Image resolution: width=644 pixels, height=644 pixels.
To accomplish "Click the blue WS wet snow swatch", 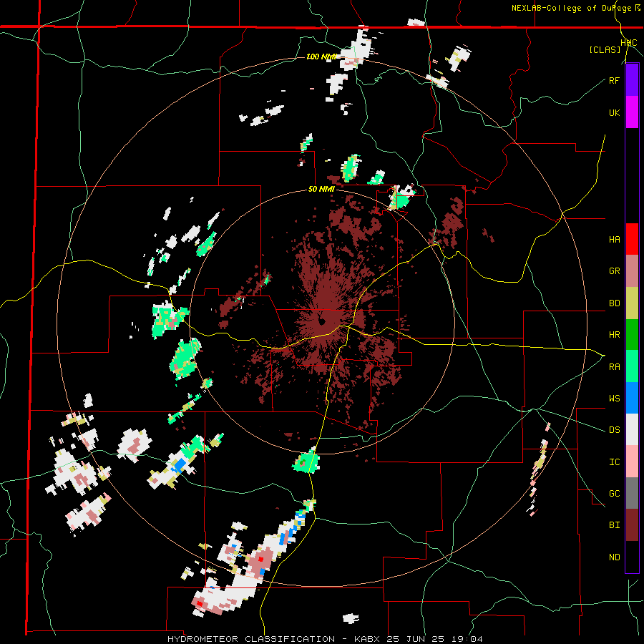I will click(632, 398).
